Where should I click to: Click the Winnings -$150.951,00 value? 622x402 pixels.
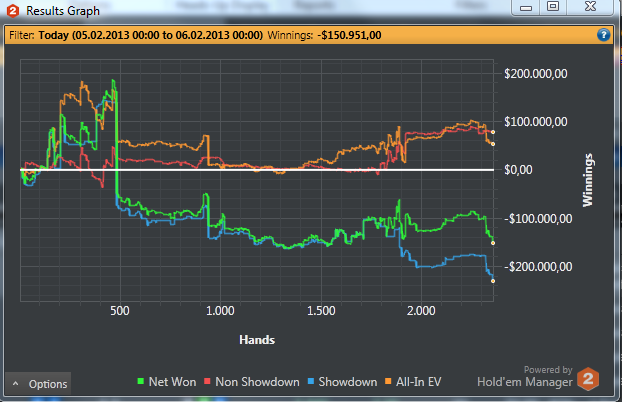(349, 35)
